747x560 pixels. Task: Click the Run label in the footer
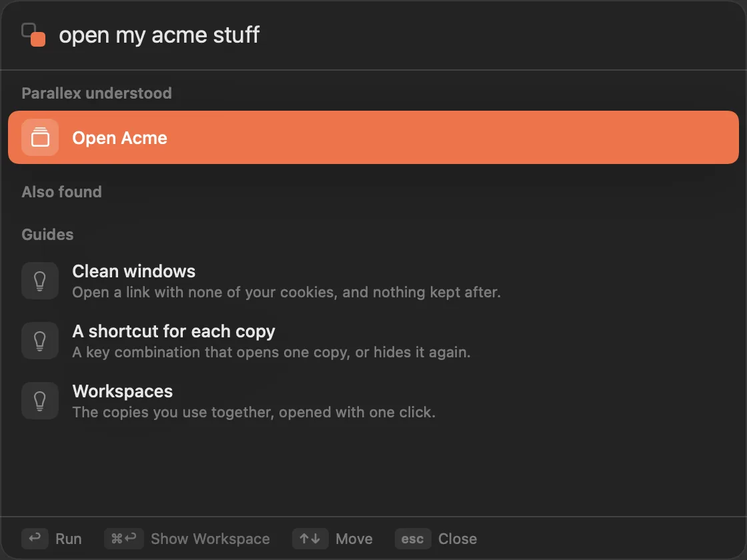click(x=69, y=539)
